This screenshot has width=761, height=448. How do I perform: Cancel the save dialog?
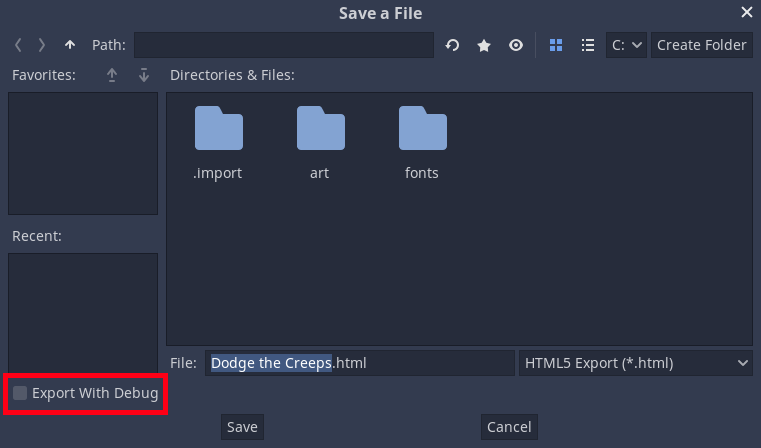pyautogui.click(x=509, y=427)
